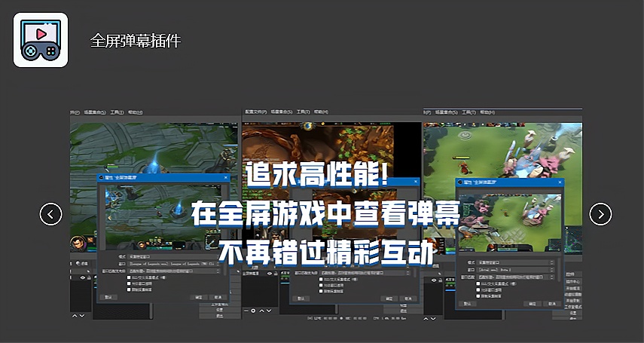Tick the first checkbox in the left properties dialog
The image size is (644, 343).
130,277
